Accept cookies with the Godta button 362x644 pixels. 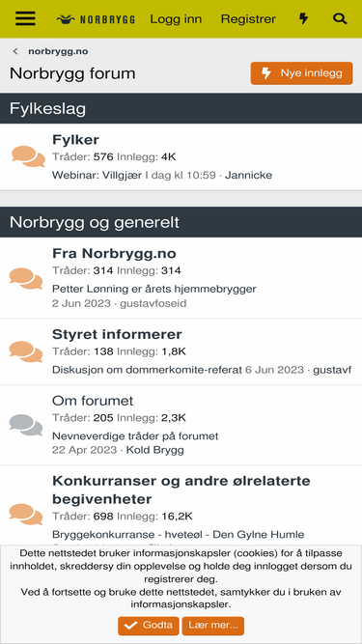[148, 626]
